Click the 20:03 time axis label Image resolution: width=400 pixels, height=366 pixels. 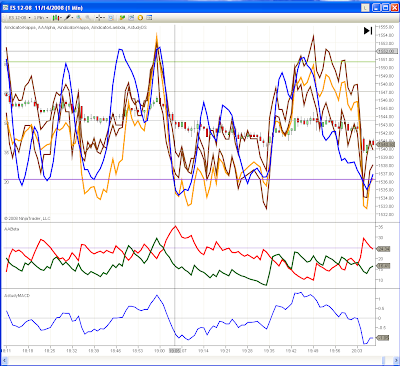(x=357, y=351)
